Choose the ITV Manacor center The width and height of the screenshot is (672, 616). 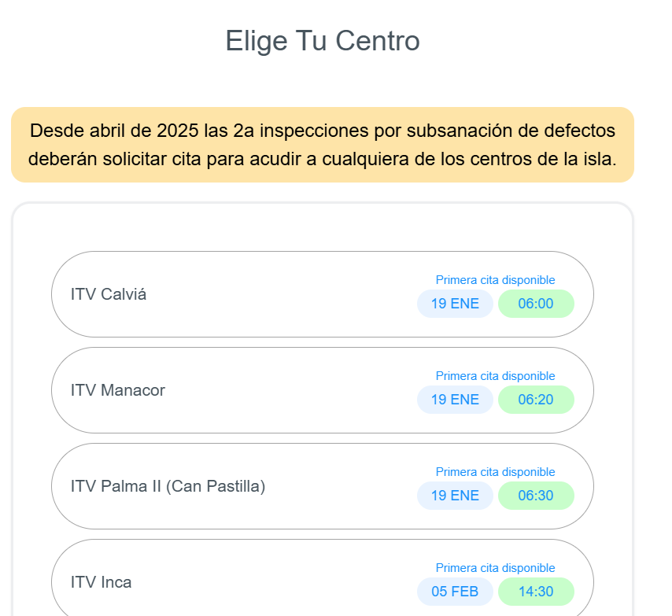(x=118, y=390)
